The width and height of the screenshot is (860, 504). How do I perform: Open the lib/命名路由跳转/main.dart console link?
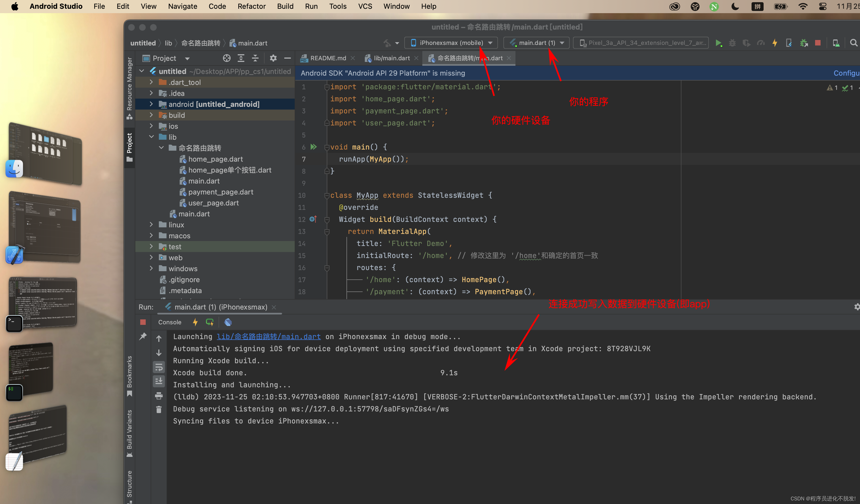[269, 337]
